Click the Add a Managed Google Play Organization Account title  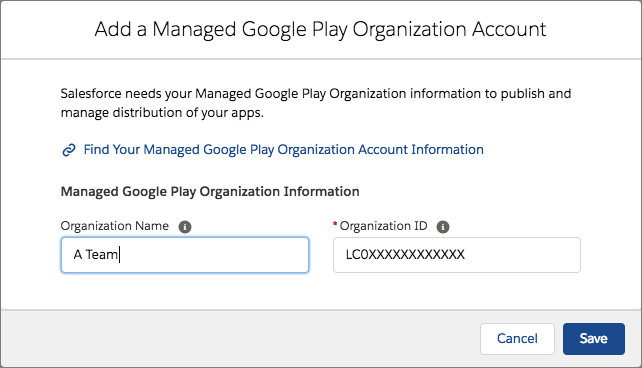[320, 29]
